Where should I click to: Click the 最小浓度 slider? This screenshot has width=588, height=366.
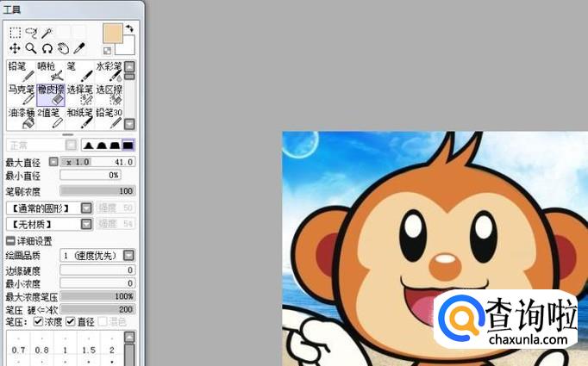point(97,283)
